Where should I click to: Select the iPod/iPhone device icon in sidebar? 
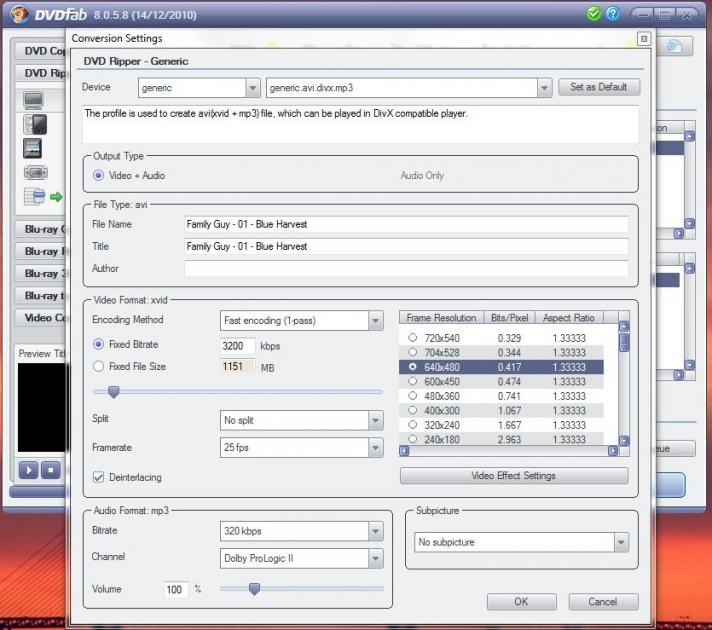click(x=35, y=124)
